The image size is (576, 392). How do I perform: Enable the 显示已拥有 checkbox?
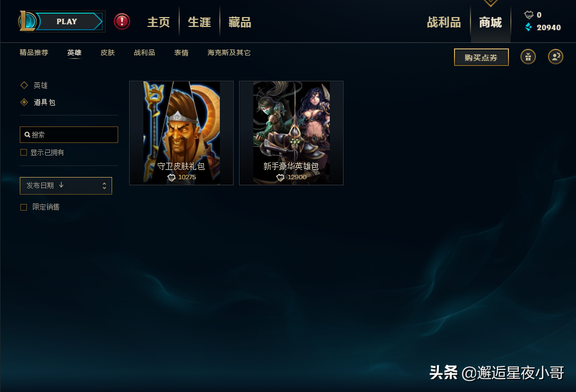click(24, 152)
